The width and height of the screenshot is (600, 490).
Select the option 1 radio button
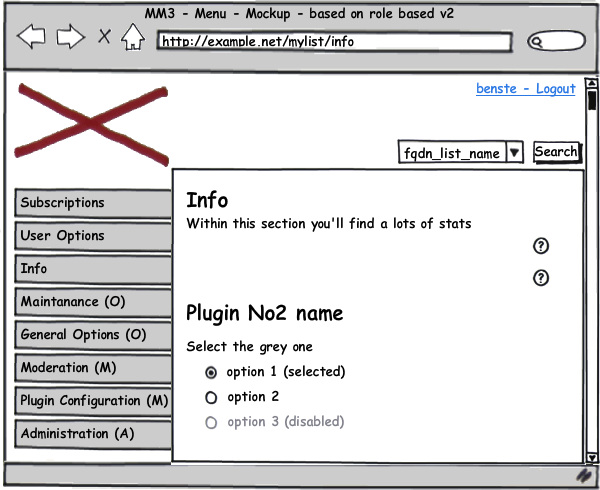211,372
